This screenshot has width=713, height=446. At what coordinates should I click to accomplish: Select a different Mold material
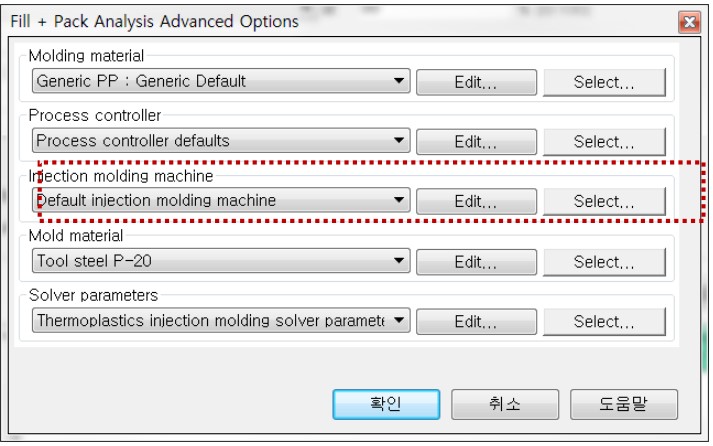[x=604, y=262]
